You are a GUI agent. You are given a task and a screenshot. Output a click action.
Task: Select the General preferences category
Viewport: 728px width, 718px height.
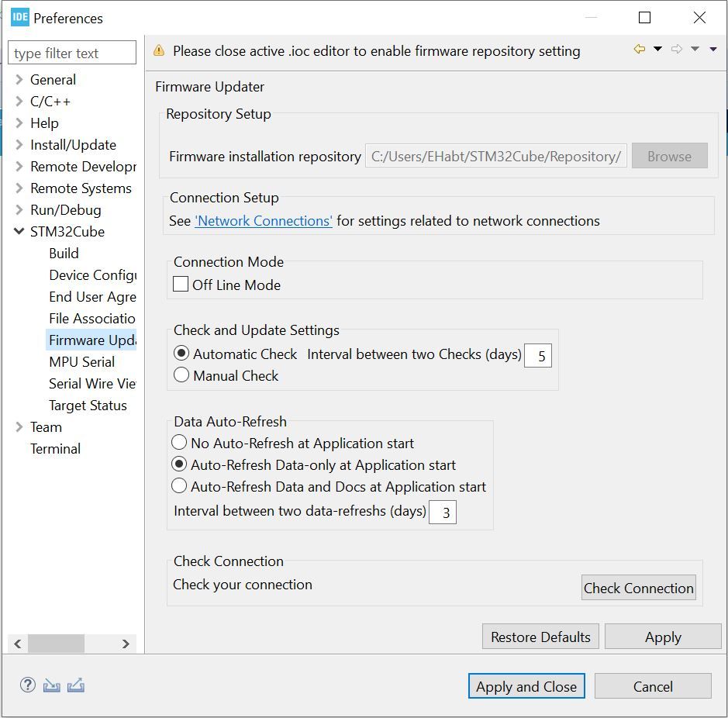(x=53, y=79)
